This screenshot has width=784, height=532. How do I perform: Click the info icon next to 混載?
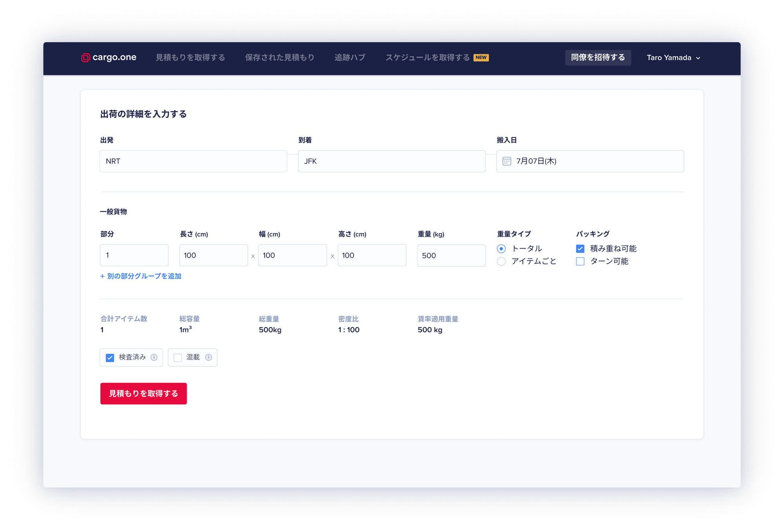209,357
